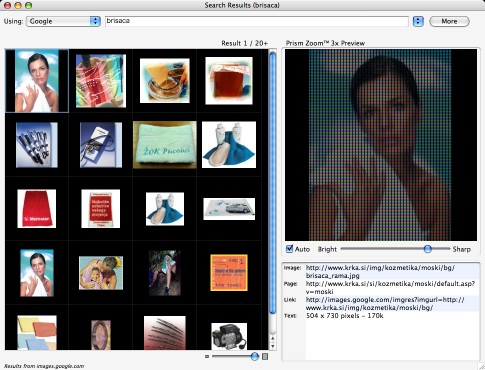Screen dimensions: 485x370
Task: Select the orange poster thumbnail
Action: [229, 273]
